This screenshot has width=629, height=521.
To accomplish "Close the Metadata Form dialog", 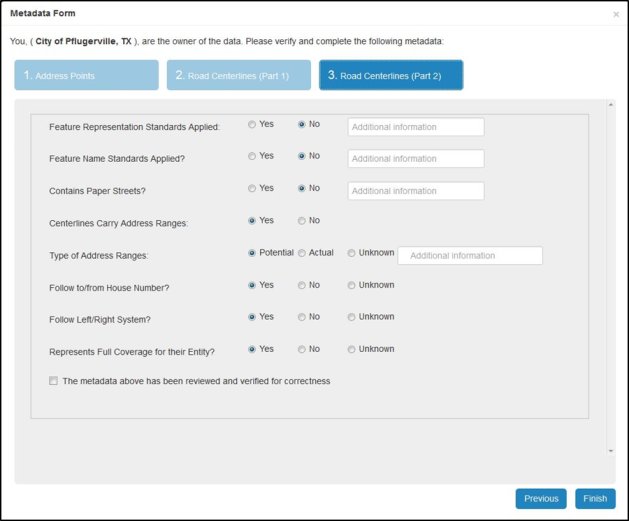I will (616, 14).
